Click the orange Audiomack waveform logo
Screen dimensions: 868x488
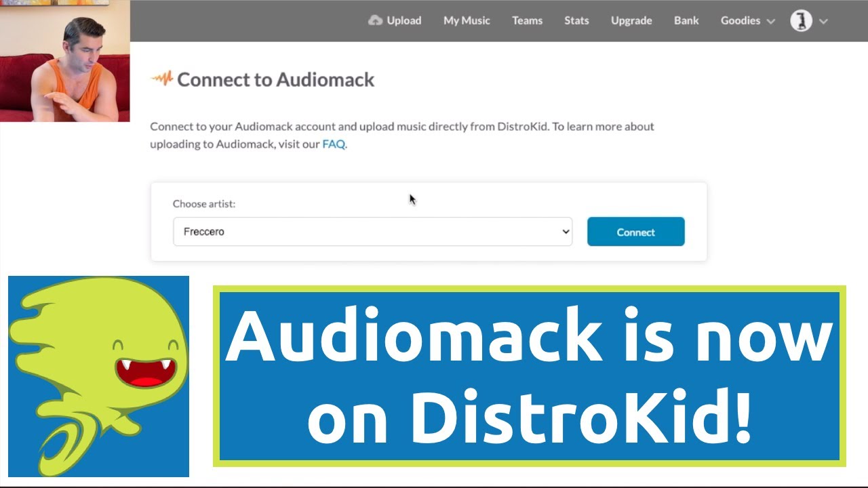pos(161,79)
